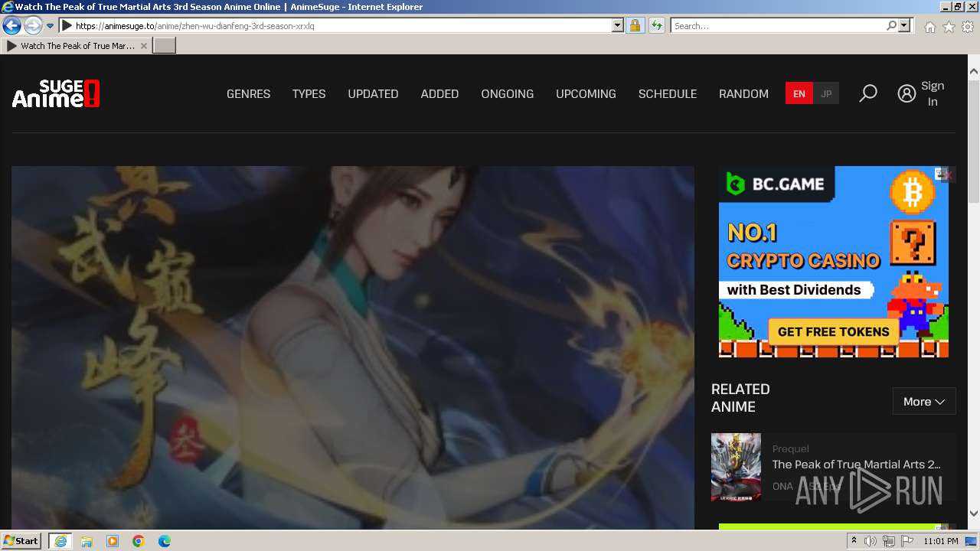The width and height of the screenshot is (980, 551).
Task: Open the ADDED page
Action: (x=439, y=94)
